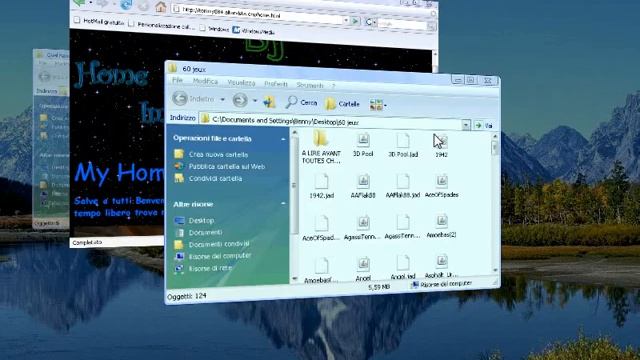Select the AceOfSpad... blank file in third row
Viewport: 640px width, 360px height.
pyautogui.click(x=321, y=228)
